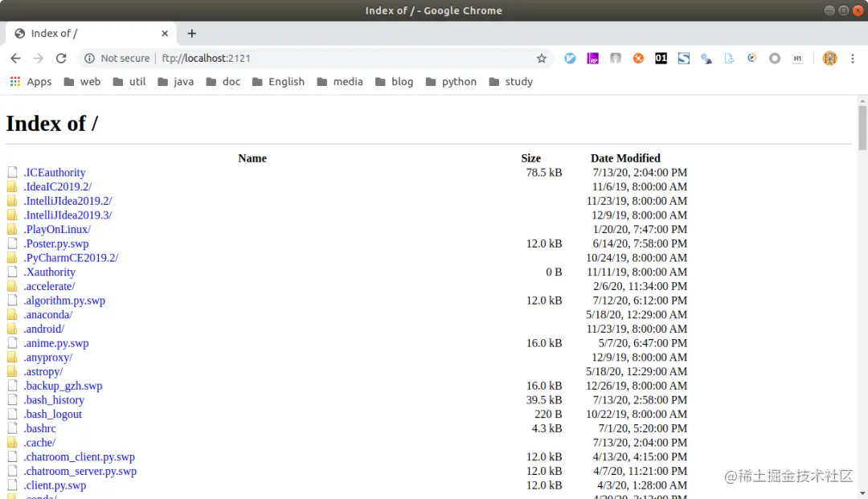
Task: Open the .anyproxy/ directory
Action: (47, 358)
